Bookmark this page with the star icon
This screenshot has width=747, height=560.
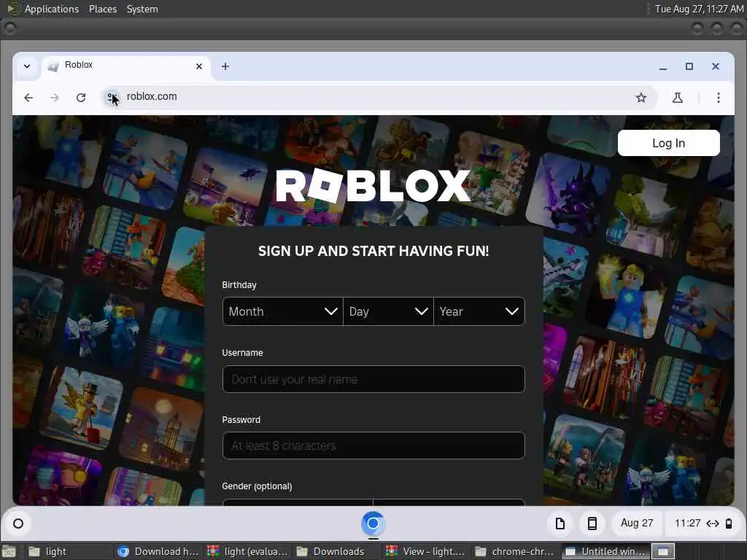pos(641,98)
